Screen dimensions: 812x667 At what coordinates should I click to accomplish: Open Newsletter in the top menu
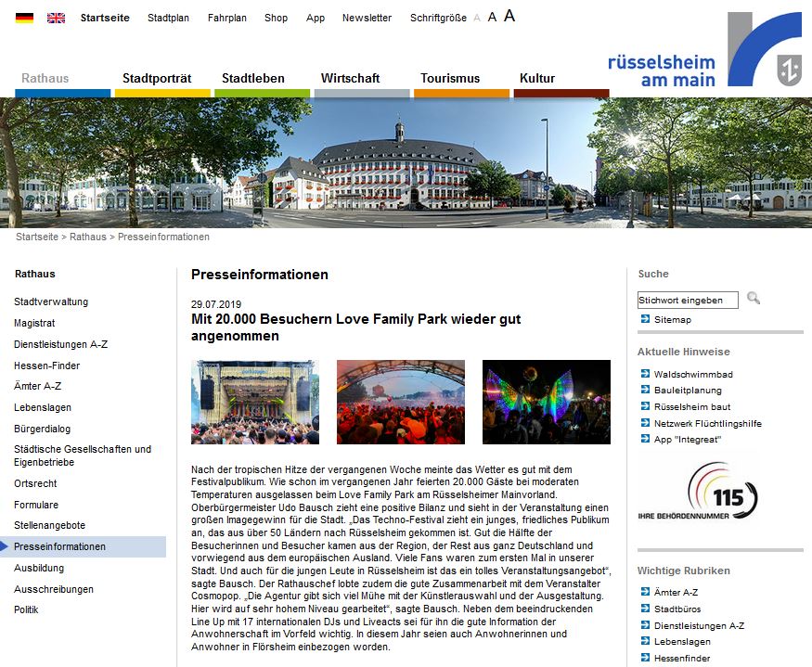[x=367, y=18]
